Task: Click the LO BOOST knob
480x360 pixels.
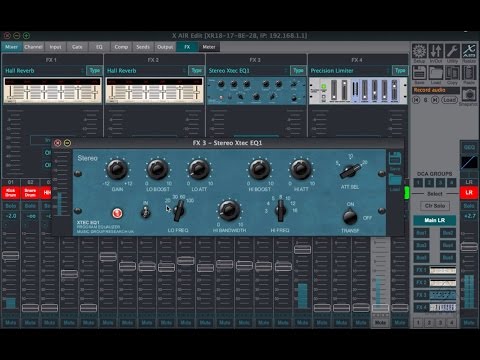Action: click(158, 169)
